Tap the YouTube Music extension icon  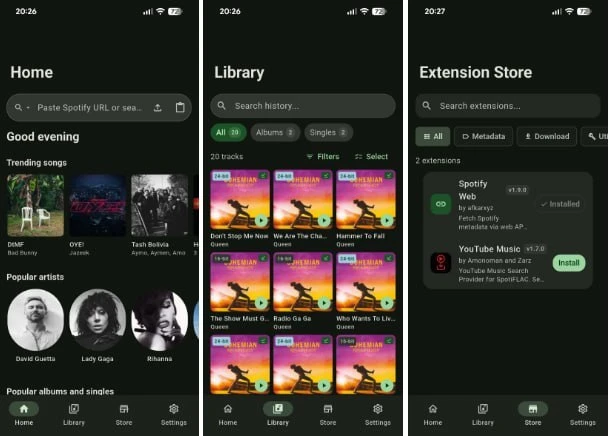pyautogui.click(x=441, y=263)
